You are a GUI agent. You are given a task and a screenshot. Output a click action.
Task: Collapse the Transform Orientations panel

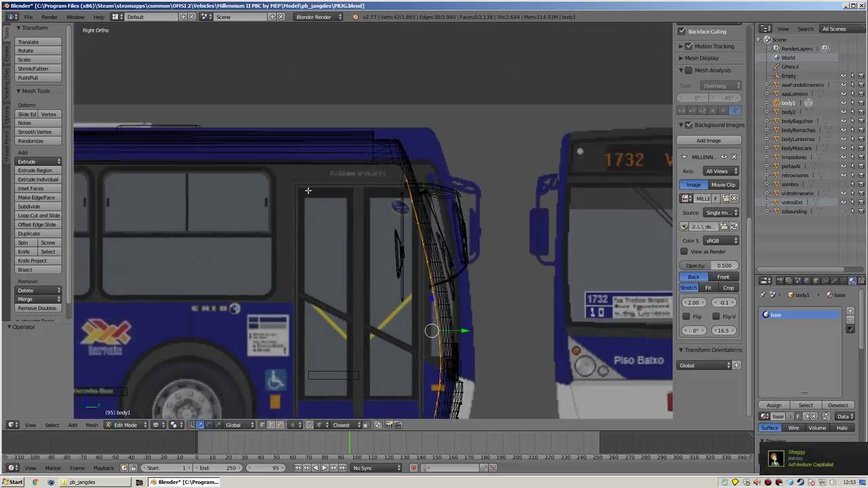[710, 350]
